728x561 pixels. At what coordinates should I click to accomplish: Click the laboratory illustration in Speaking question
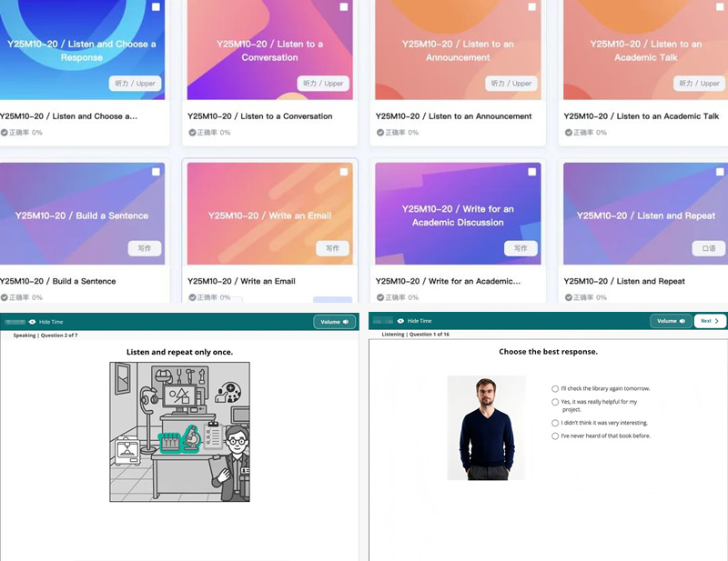pyautogui.click(x=179, y=432)
